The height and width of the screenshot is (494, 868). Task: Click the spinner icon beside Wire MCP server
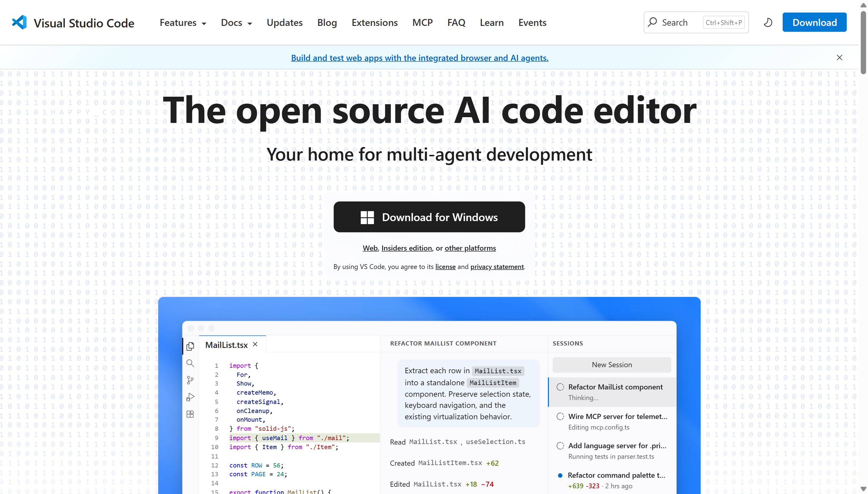(560, 416)
